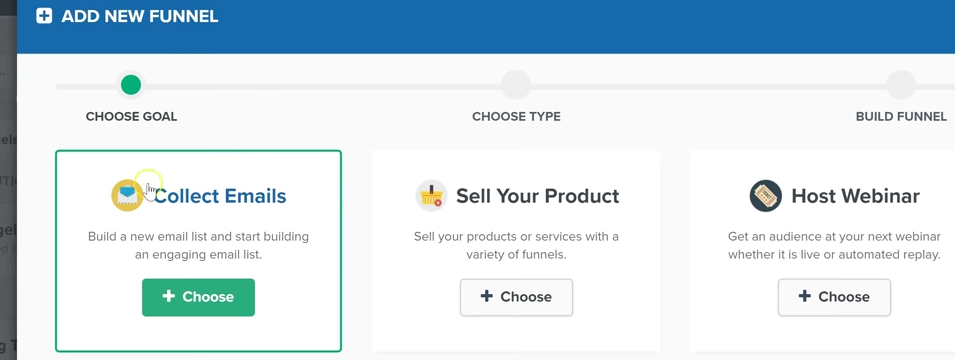Click the progress bar between Goal and Type

tap(323, 86)
